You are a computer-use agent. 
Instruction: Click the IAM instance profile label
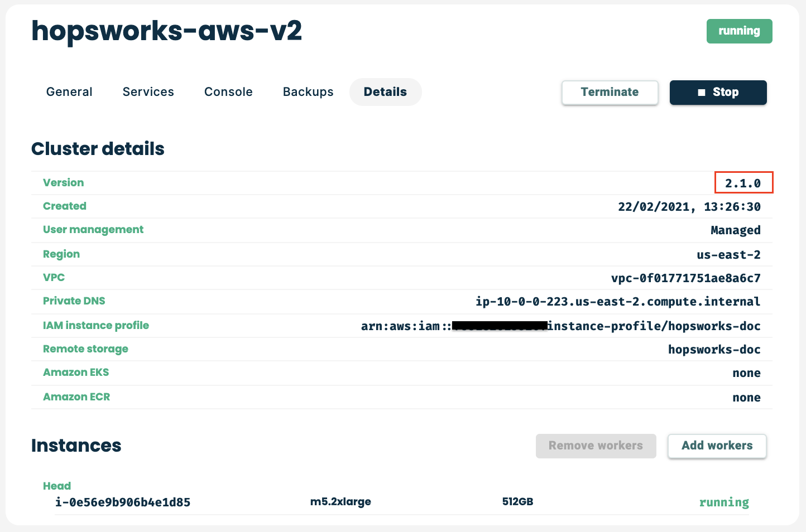[96, 326]
